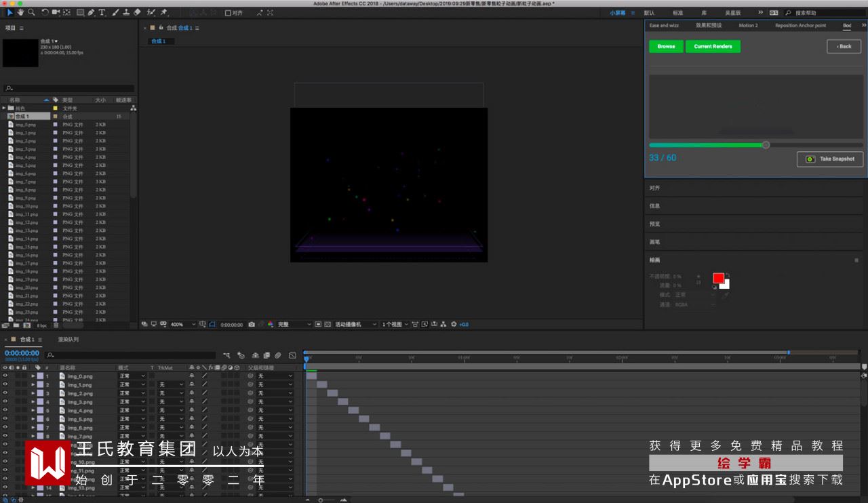868x503 pixels.
Task: Hide the img_1.png layer
Action: pyautogui.click(x=5, y=384)
